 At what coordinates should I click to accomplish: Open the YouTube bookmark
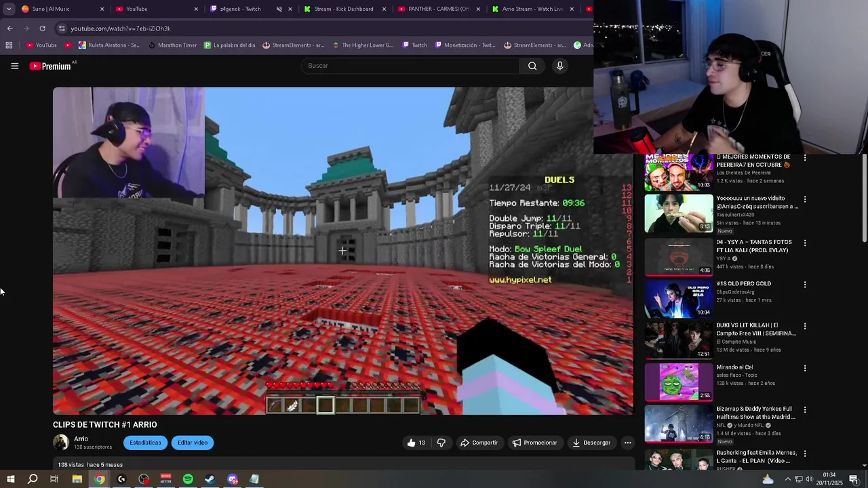[41, 45]
